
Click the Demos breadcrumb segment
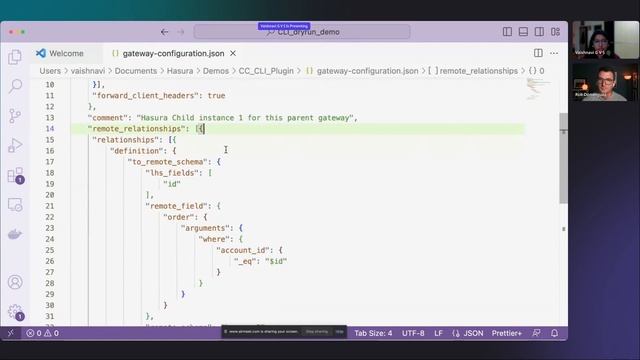point(216,71)
